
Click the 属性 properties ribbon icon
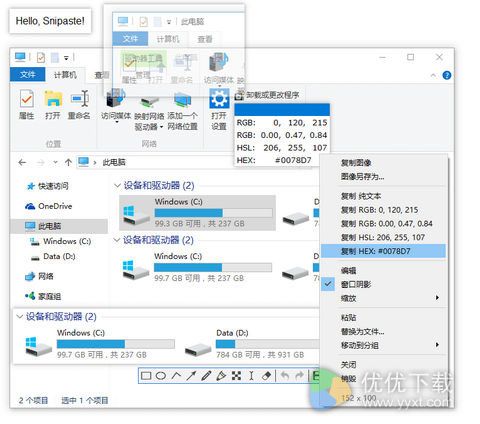point(27,99)
